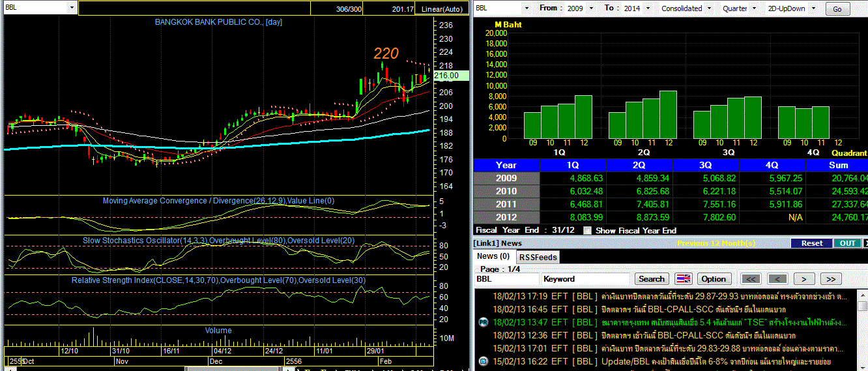Viewport: 868px width, 371px height.
Task: Click the 216.00 current price label
Action: click(x=450, y=76)
